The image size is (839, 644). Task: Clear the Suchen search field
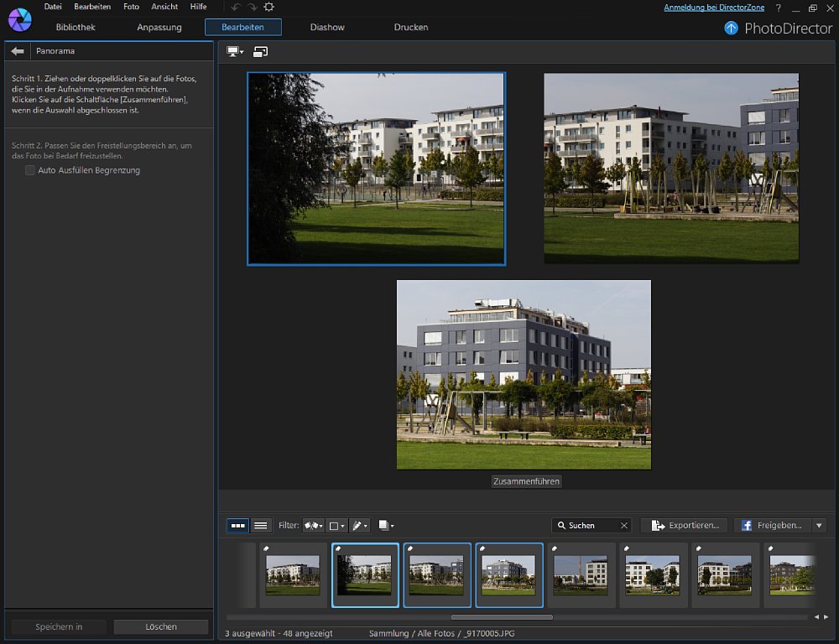(x=624, y=525)
